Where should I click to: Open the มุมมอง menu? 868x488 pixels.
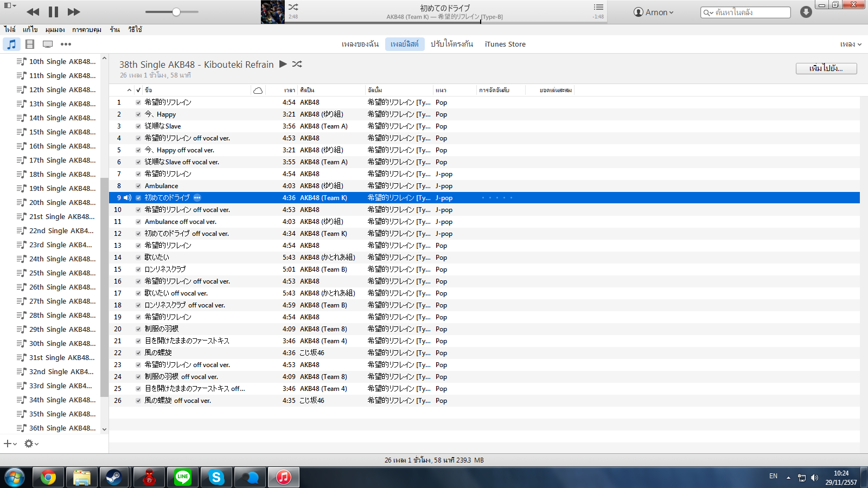(55, 29)
